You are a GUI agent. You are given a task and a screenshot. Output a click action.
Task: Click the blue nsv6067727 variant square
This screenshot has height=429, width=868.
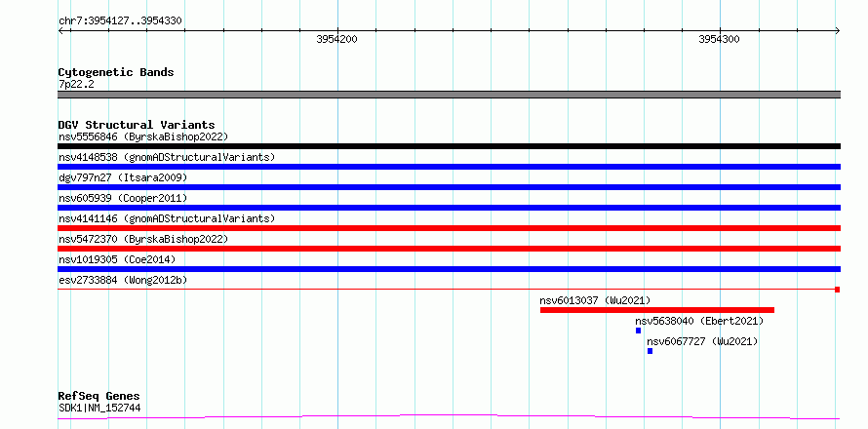tap(650, 351)
